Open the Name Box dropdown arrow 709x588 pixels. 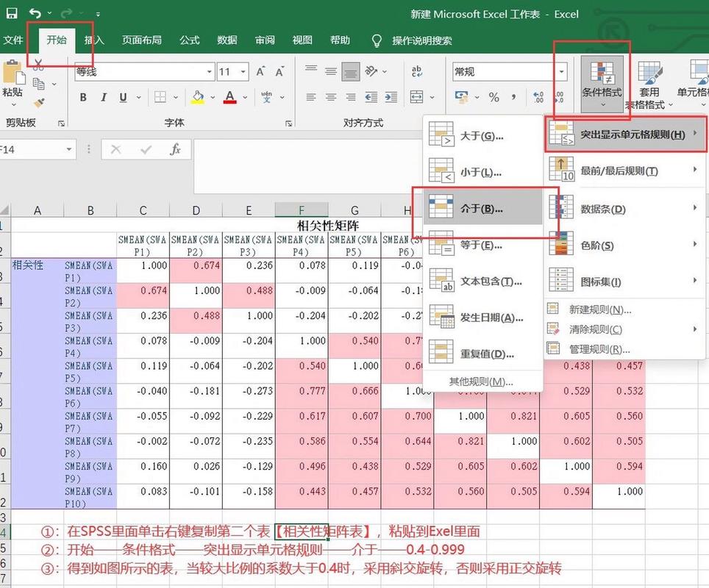point(68,149)
